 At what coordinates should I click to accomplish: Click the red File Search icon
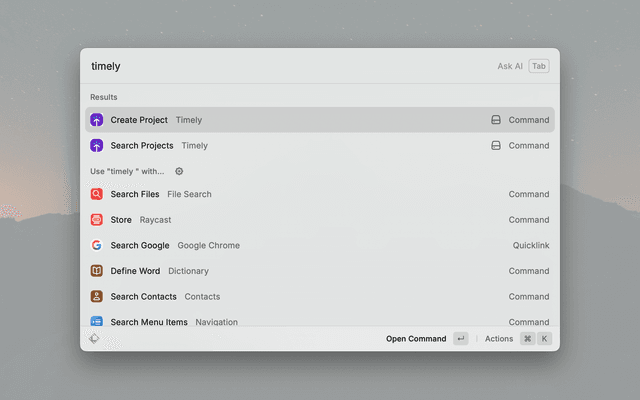click(97, 194)
